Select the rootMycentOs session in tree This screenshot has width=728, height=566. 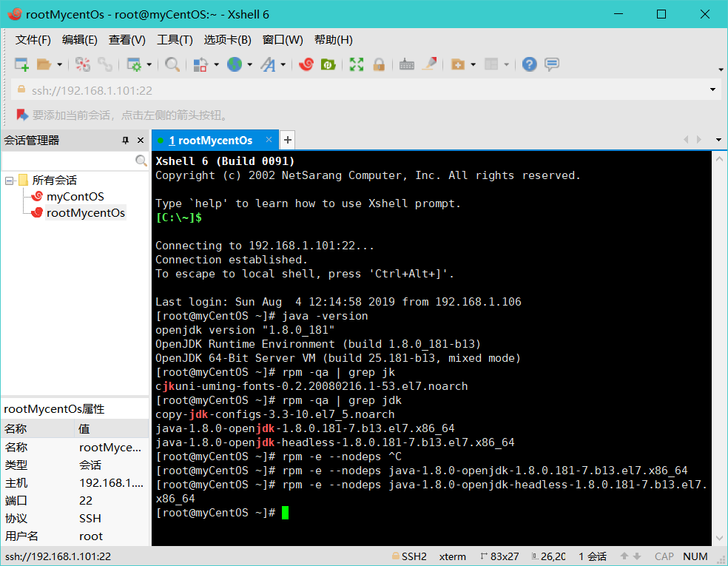85,212
